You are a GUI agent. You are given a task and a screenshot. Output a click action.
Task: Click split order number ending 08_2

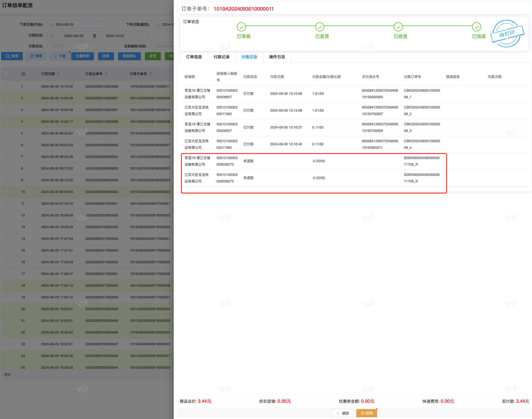(422, 111)
